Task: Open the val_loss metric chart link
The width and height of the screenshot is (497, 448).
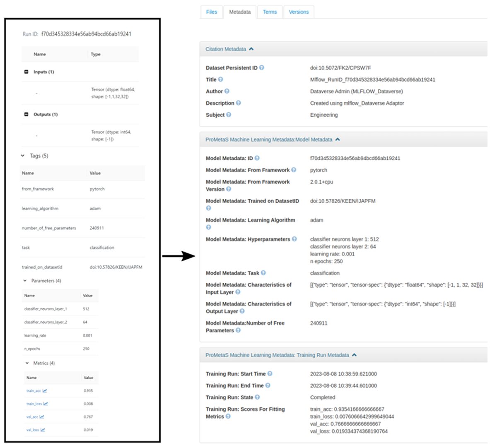Action: click(36, 430)
